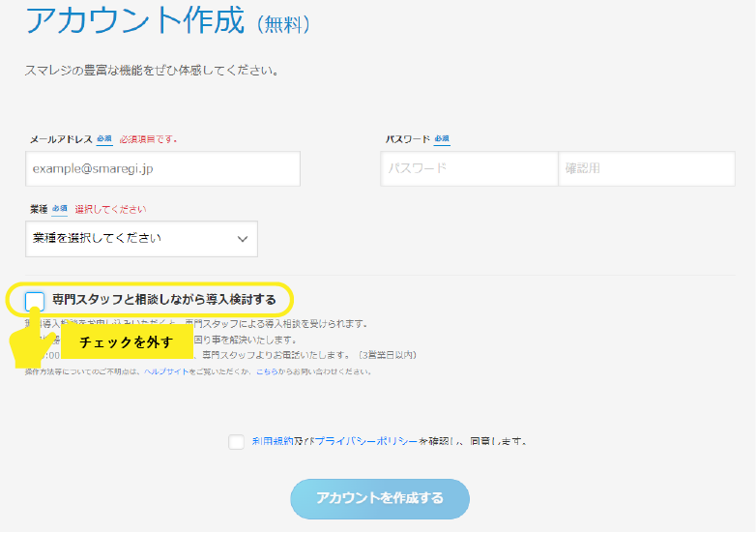Tick the terms and privacy agreement checkbox
Screen dimensions: 756x533
237,441
